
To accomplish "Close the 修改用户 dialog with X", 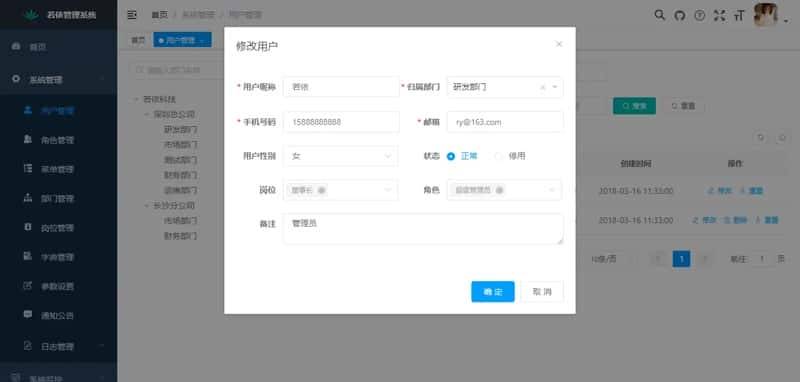I will tap(559, 44).
